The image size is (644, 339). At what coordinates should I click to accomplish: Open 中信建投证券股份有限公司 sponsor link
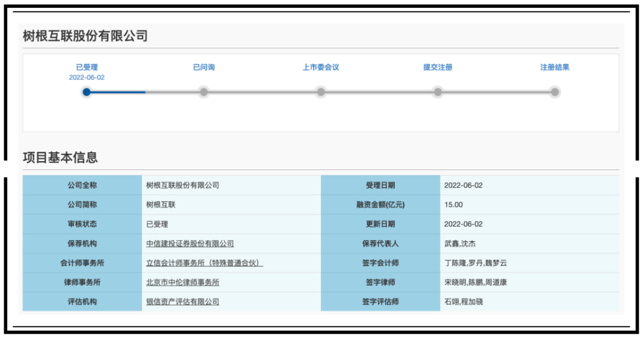tap(190, 244)
